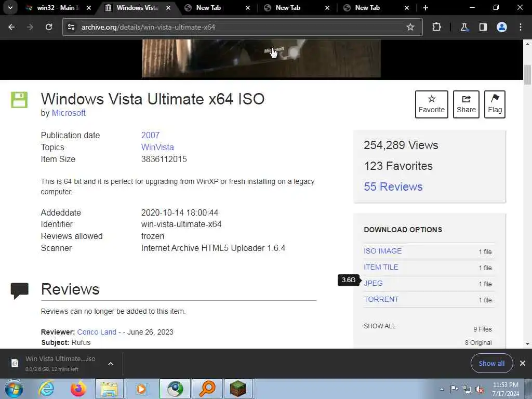532x399 pixels.
Task: Close the win32 - Main tab
Action: coord(89,7)
